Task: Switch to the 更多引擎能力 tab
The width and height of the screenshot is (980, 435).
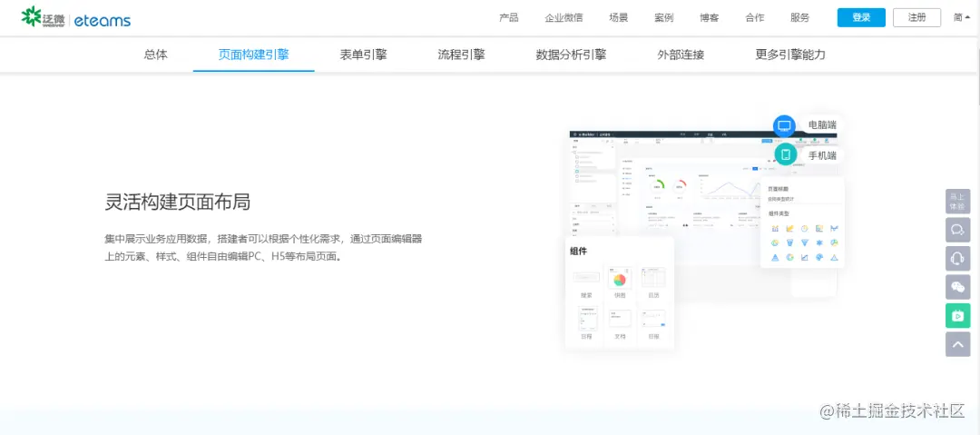Action: point(790,54)
